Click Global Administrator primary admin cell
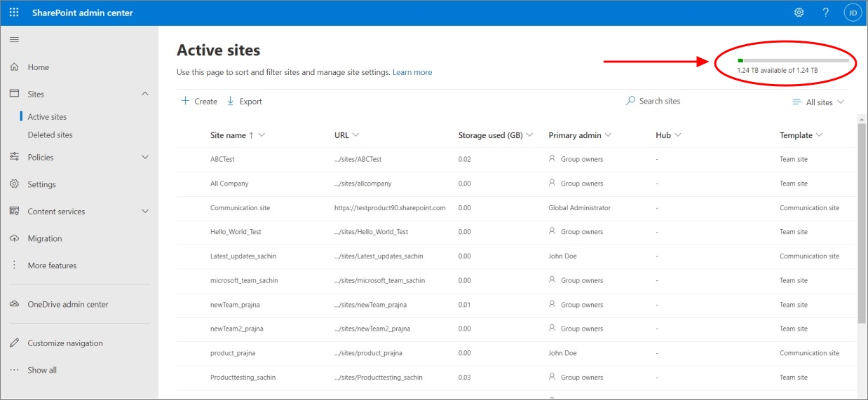Screen dimensions: 868x400 pyautogui.click(x=579, y=207)
